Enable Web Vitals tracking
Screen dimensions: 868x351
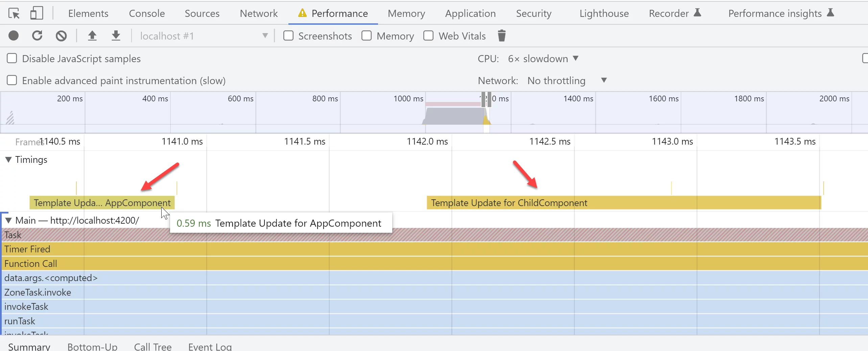[428, 35]
